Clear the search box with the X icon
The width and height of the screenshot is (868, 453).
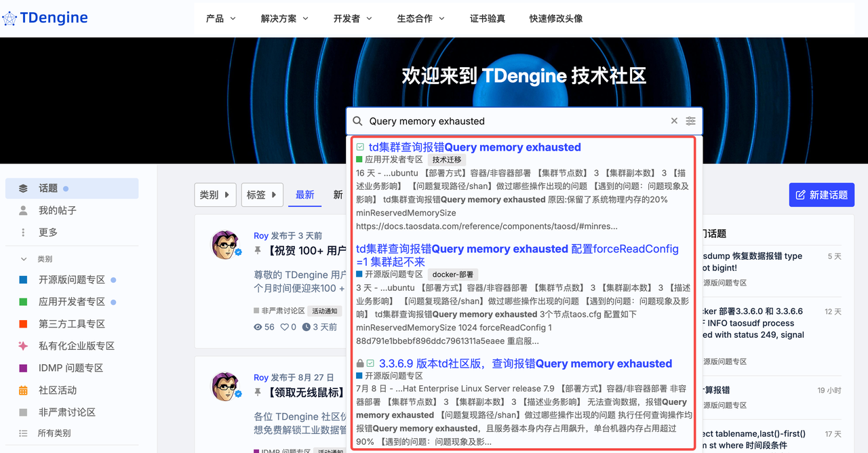(673, 121)
